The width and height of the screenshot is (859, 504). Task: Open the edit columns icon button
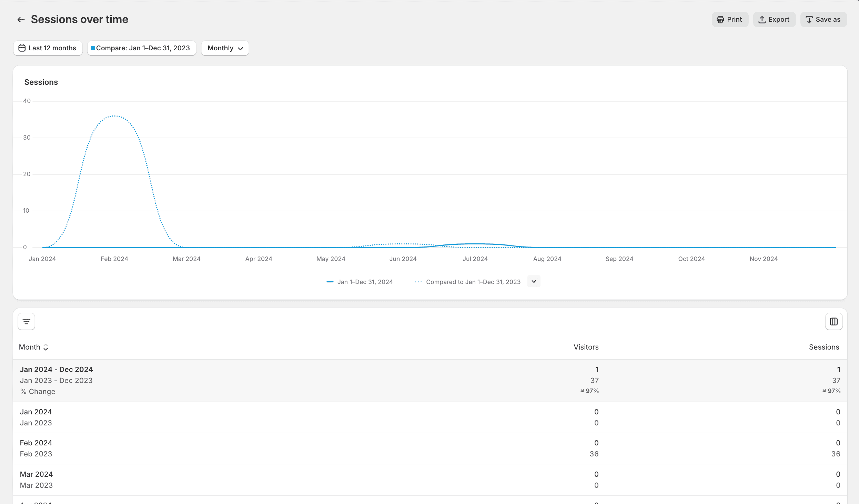tap(833, 322)
